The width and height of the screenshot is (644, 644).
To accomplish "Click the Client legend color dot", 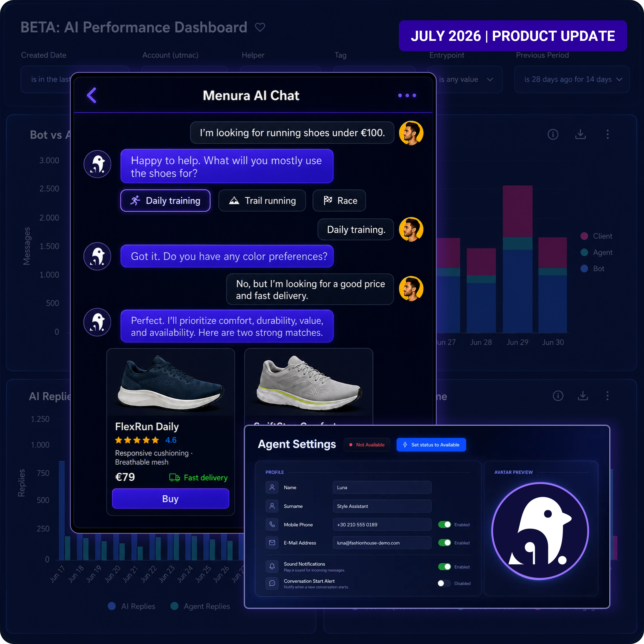I will [x=584, y=236].
